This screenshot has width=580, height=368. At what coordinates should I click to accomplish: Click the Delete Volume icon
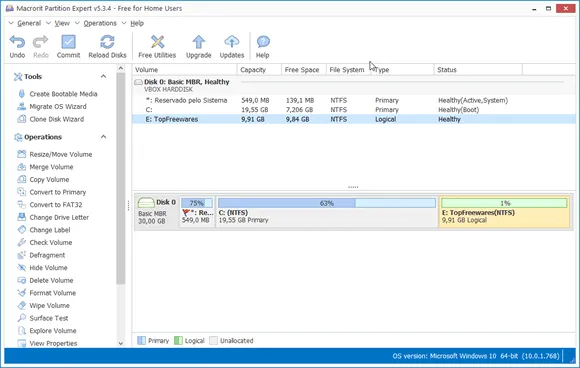coord(21,280)
